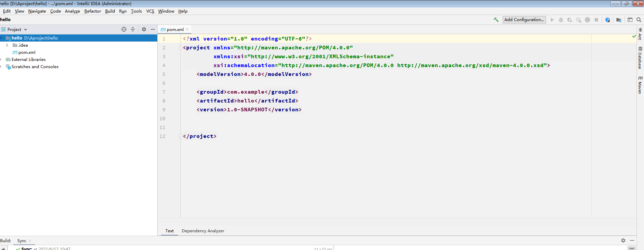The height and width of the screenshot is (250, 644).
Task: Hide the Project panel with minus icon
Action: [153, 29]
